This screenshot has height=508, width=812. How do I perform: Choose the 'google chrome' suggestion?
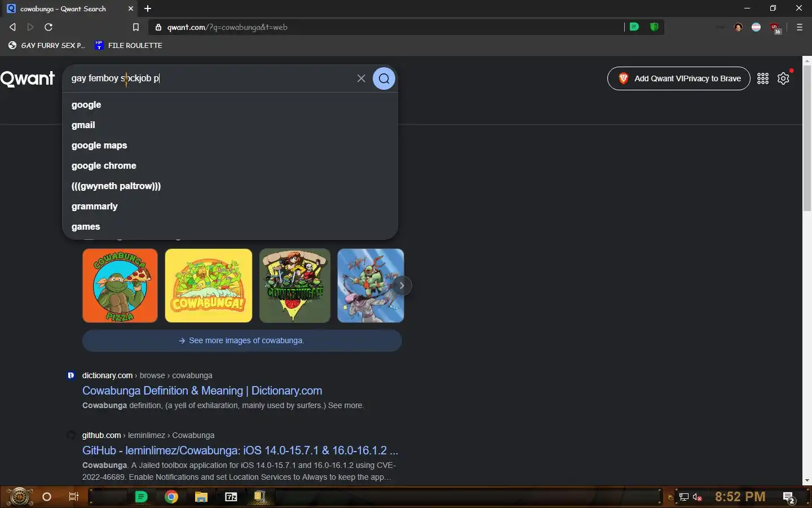coord(230,165)
